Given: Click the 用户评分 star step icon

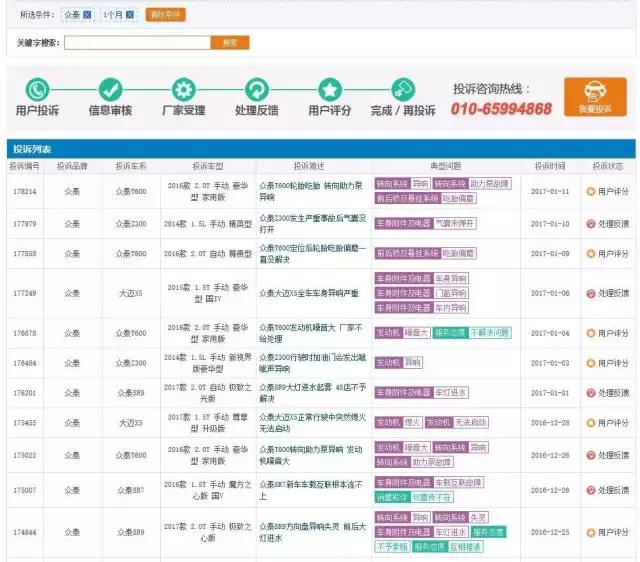Looking at the screenshot, I should click(329, 89).
